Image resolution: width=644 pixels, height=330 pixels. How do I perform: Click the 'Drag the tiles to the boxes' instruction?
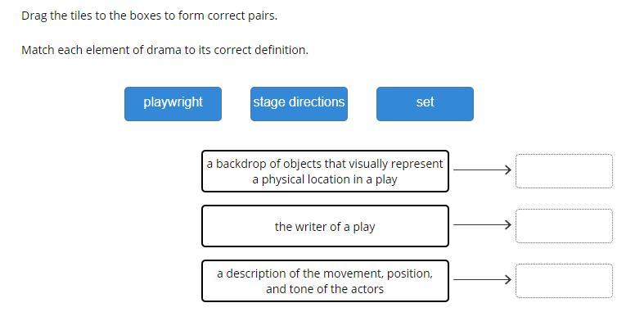coord(149,16)
